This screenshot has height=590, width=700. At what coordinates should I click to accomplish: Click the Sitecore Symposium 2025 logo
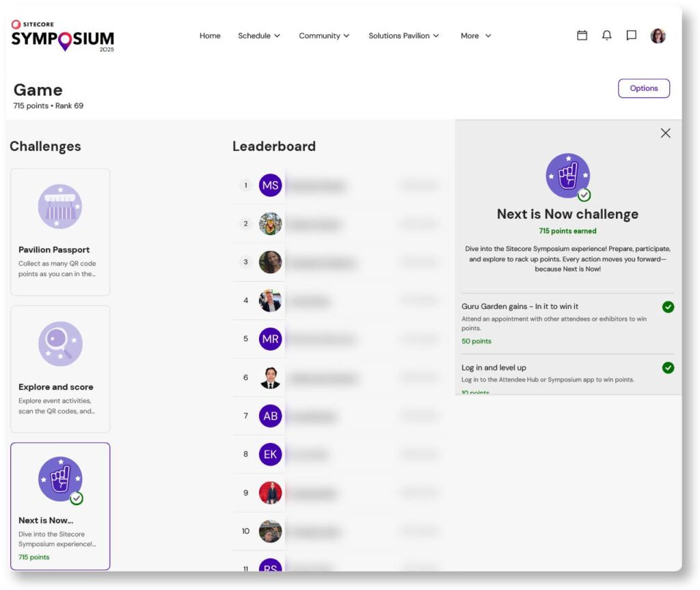pyautogui.click(x=62, y=36)
